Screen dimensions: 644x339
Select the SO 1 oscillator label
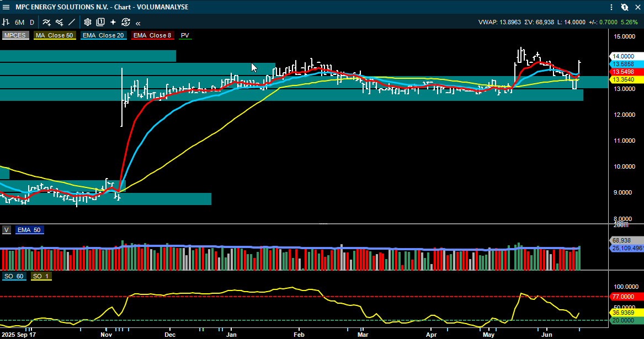coord(41,276)
